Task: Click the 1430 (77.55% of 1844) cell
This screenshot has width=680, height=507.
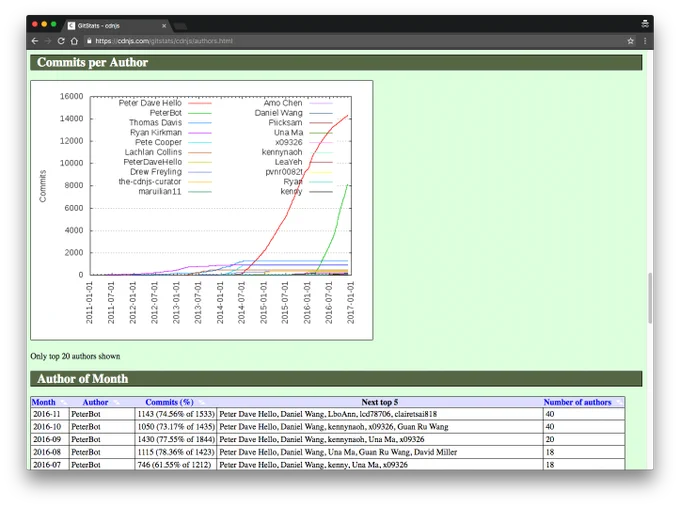Action: pos(176,439)
